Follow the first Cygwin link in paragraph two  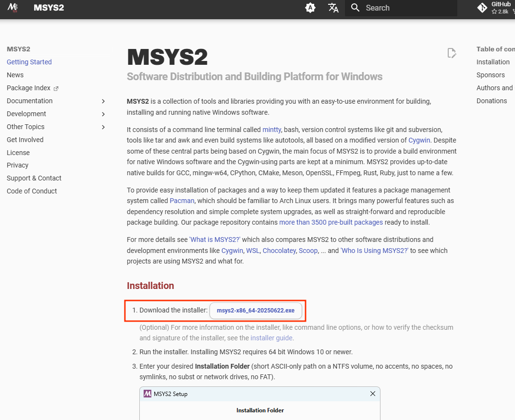419,140
